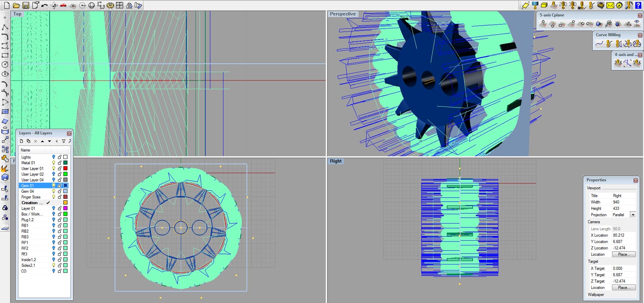Click the red car render icon
This screenshot has width=644, height=303.
(x=63, y=5)
